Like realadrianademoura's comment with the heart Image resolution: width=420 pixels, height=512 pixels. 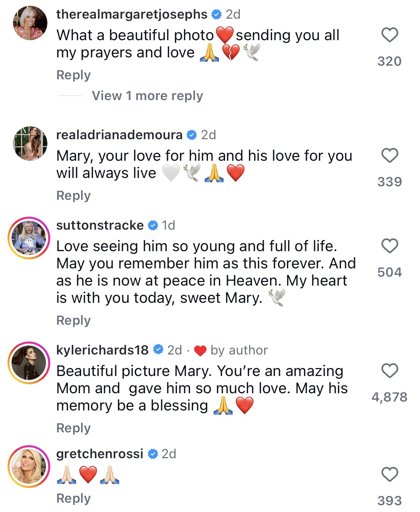click(389, 156)
